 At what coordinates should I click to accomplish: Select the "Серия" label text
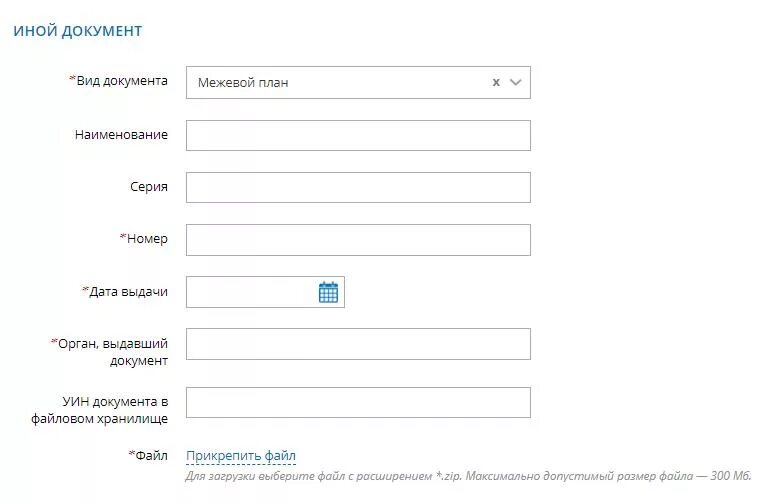pyautogui.click(x=149, y=187)
